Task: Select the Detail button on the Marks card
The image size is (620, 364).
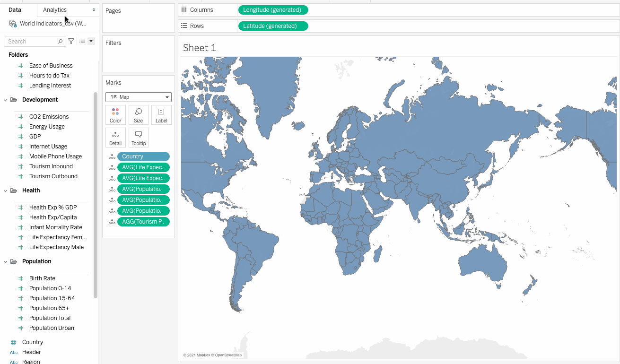Action: coord(115,137)
